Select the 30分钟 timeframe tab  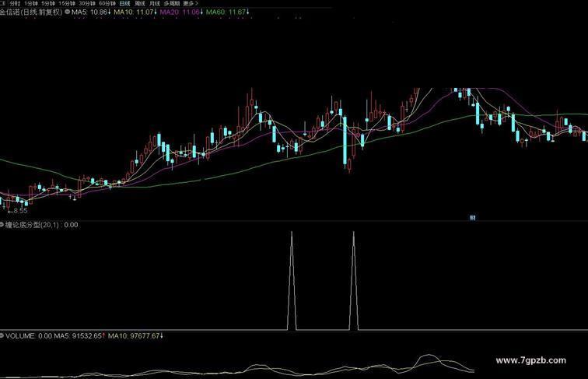(86, 3)
